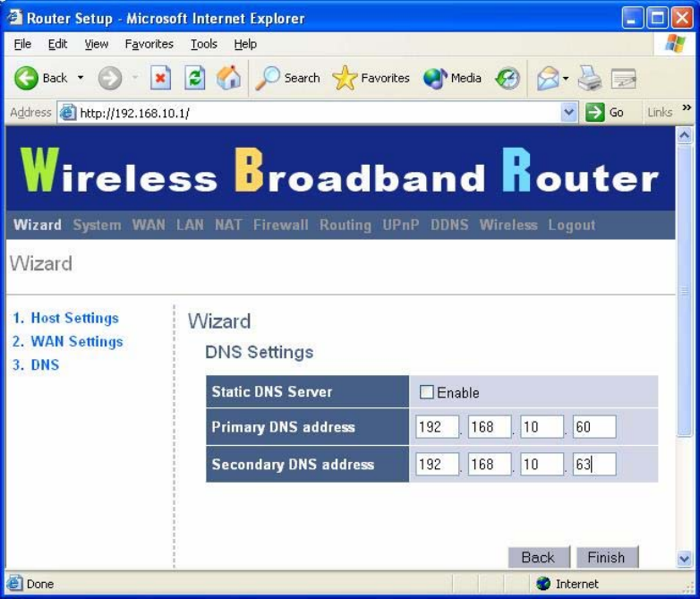This screenshot has width=700, height=599.
Task: Switch to the Wireless tab
Action: coord(508,225)
